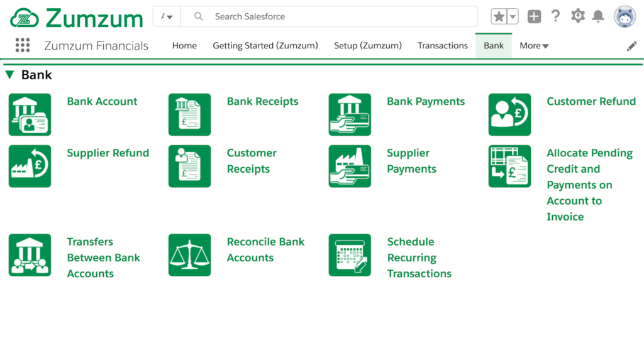This screenshot has width=644, height=338.
Task: Open the Getting Started (Zumzum) tab
Action: [x=265, y=45]
